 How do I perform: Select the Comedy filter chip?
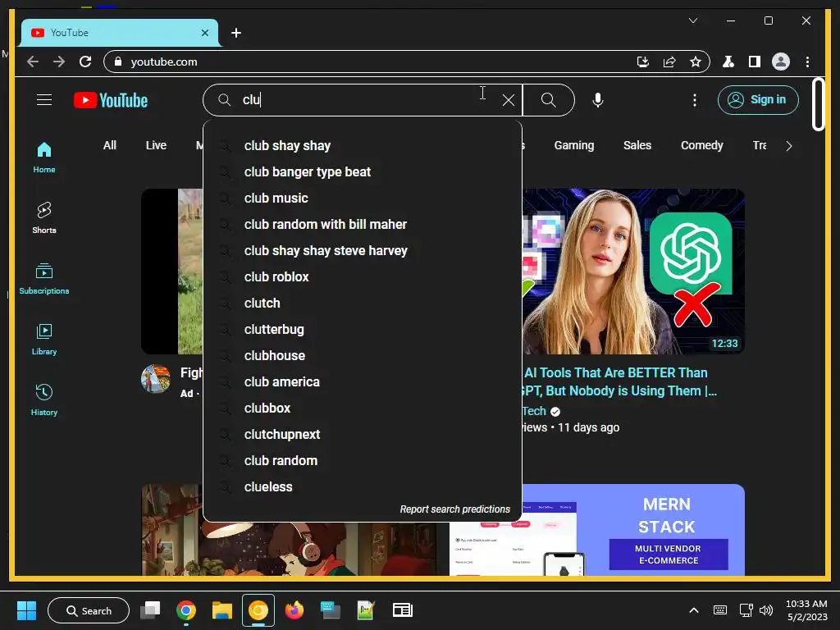pos(702,145)
